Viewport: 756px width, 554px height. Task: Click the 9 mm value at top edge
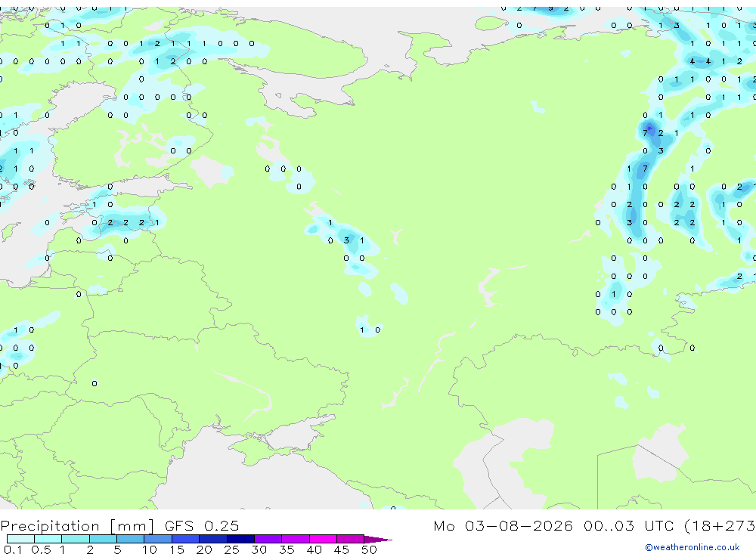point(550,8)
